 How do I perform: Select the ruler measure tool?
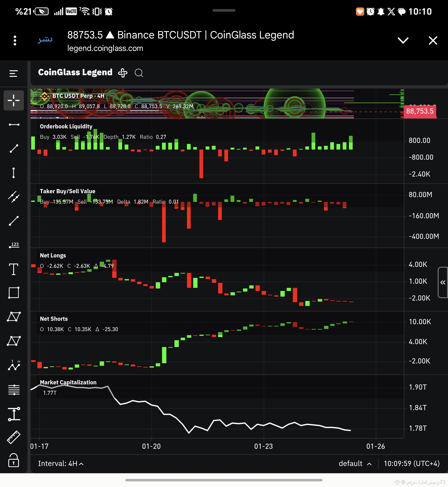[x=14, y=437]
